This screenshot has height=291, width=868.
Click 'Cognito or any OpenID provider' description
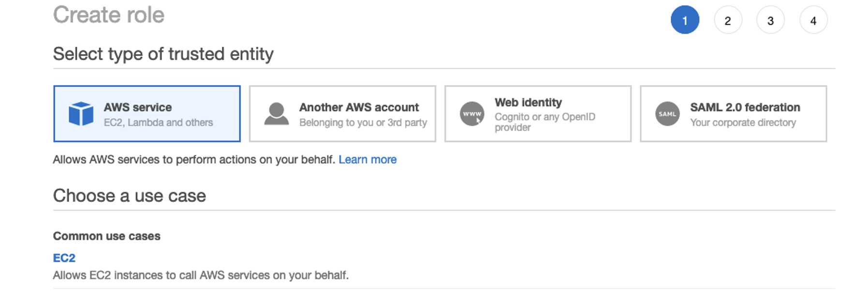545,122
